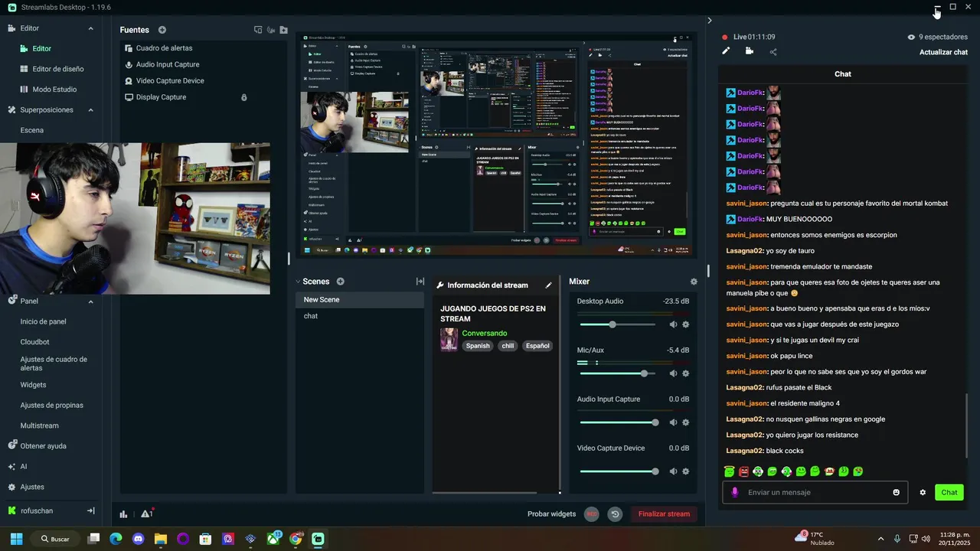Select the New Scene scene
The height and width of the screenshot is (551, 980).
pos(360,300)
